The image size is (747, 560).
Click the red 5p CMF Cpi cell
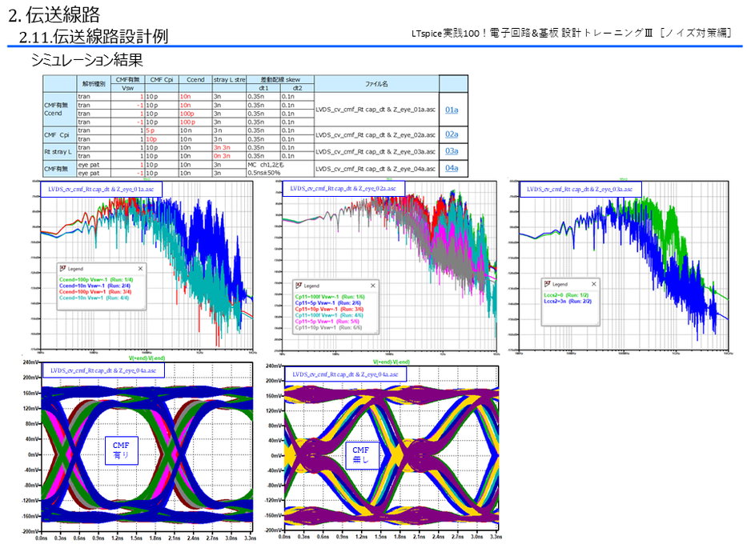point(162,130)
